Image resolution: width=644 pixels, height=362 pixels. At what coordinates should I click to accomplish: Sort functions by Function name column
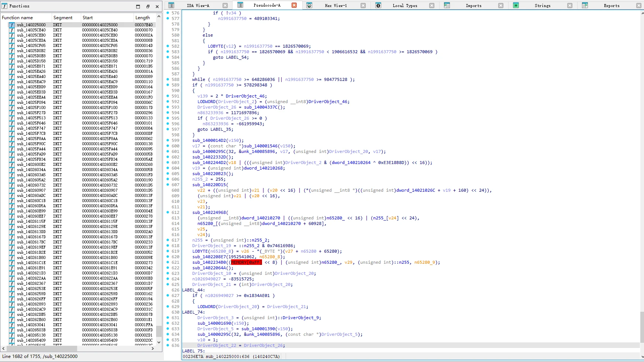[26, 17]
